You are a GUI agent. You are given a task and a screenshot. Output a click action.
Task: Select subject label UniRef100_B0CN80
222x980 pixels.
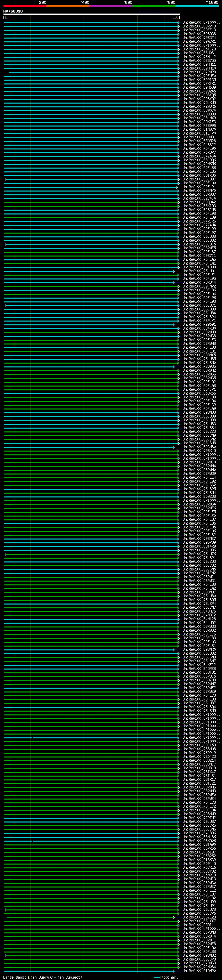click(199, 447)
